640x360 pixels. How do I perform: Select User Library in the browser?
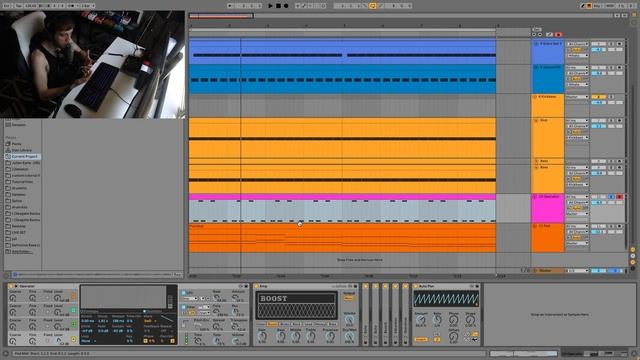21,150
